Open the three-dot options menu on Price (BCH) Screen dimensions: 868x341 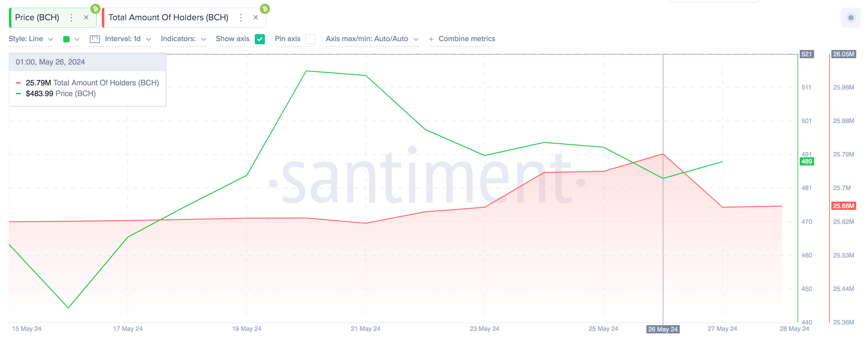71,17
